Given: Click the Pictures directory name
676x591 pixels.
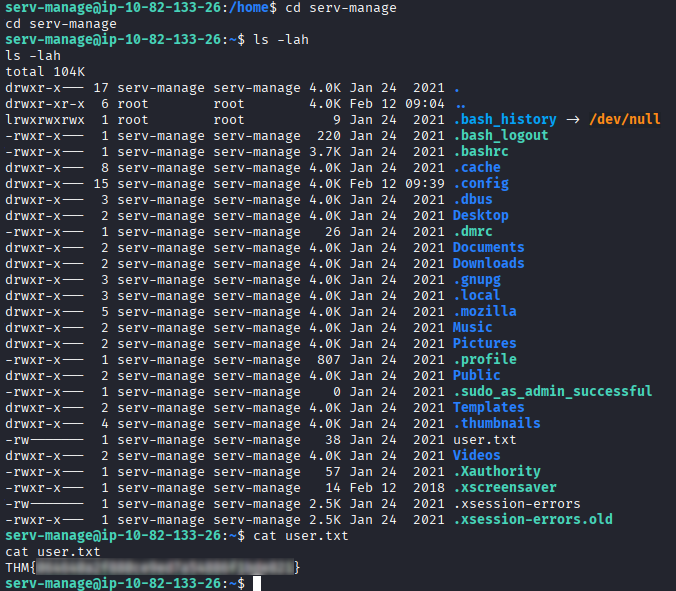Looking at the screenshot, I should pos(484,343).
